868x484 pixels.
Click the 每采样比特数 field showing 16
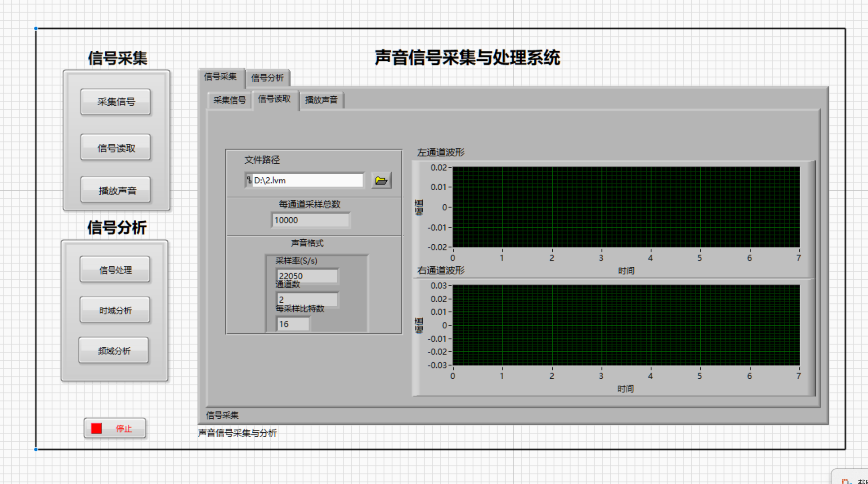tap(293, 324)
